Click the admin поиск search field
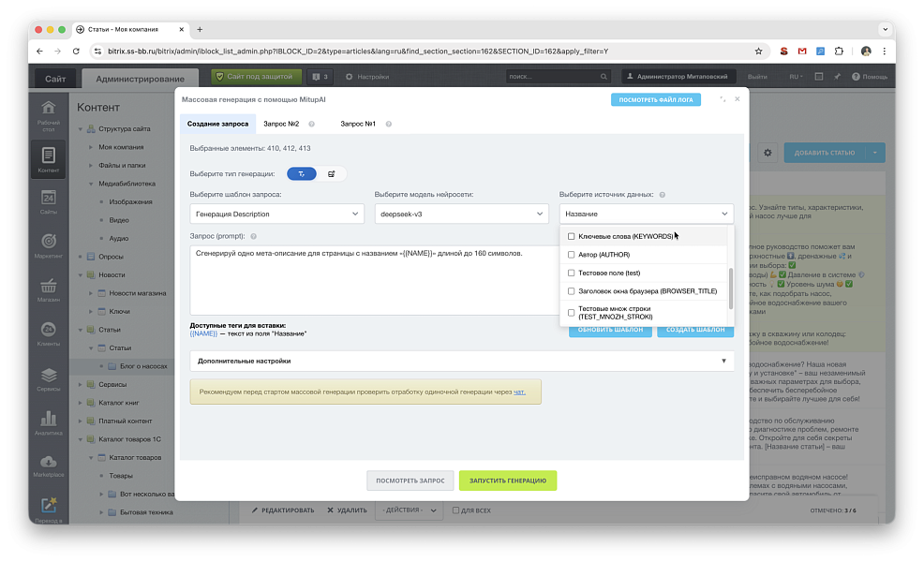 coord(552,77)
